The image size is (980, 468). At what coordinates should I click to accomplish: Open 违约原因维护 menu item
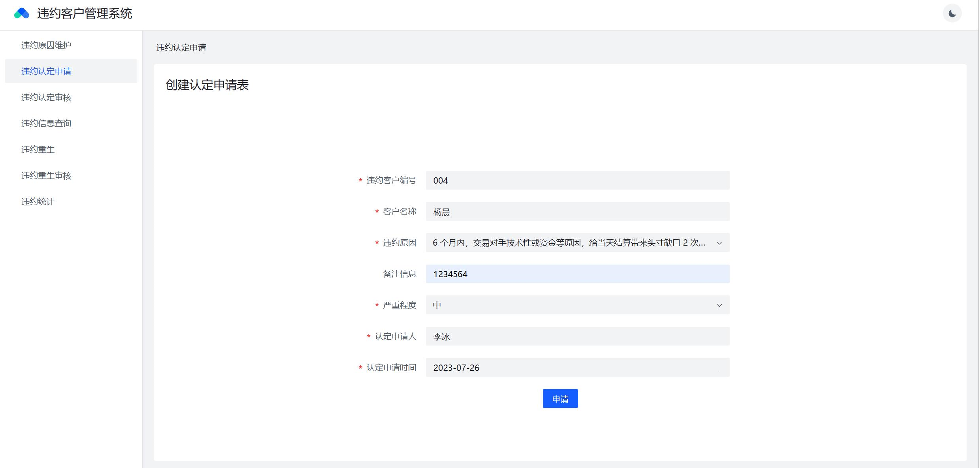46,45
